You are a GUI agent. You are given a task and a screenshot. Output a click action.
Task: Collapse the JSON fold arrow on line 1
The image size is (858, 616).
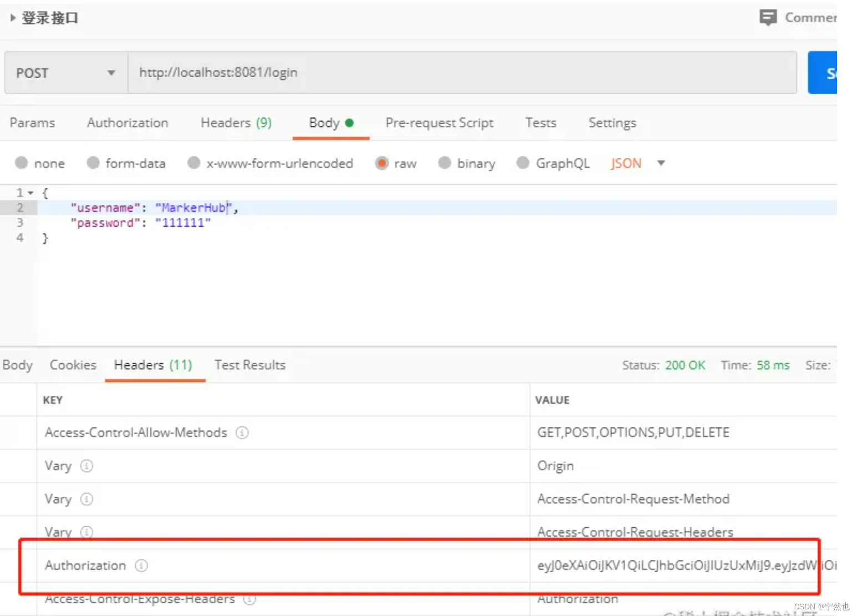point(31,193)
